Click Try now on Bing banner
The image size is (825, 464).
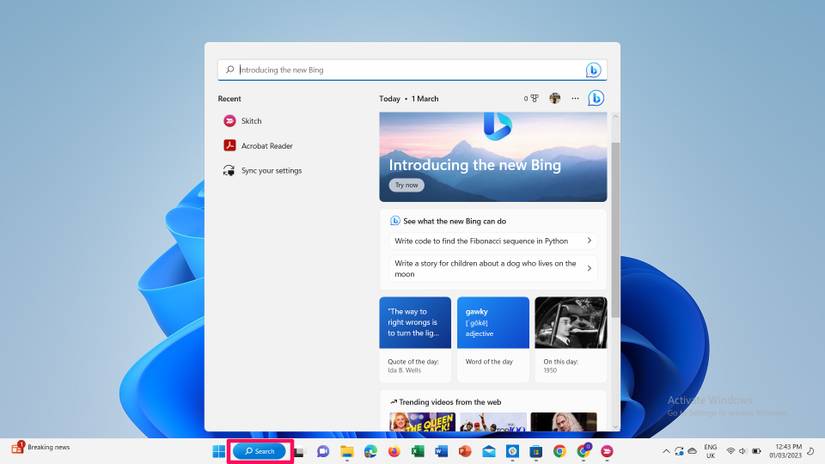(x=407, y=185)
